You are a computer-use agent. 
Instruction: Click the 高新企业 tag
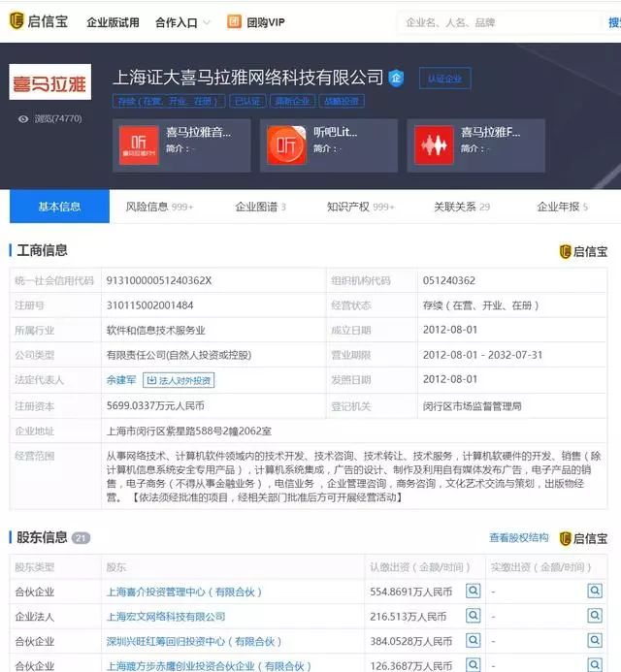(292, 101)
